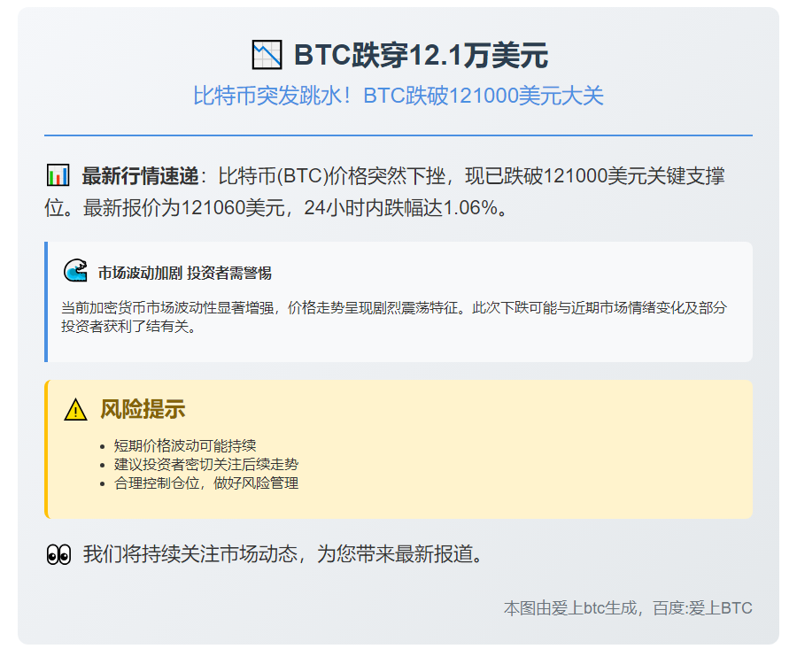Click the wave icon next to 市场波动加剧
This screenshot has height=672, width=797.
(x=75, y=272)
